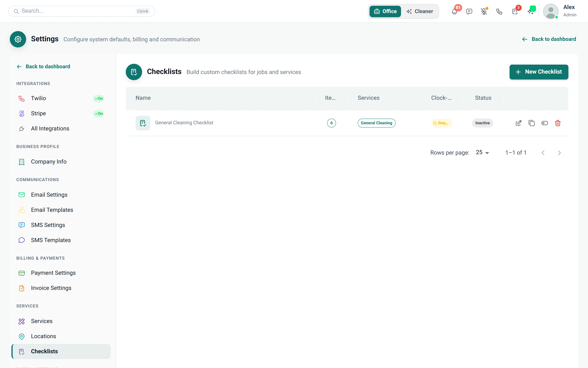Open Email Settings
This screenshot has height=368, width=588.
pyautogui.click(x=61, y=195)
